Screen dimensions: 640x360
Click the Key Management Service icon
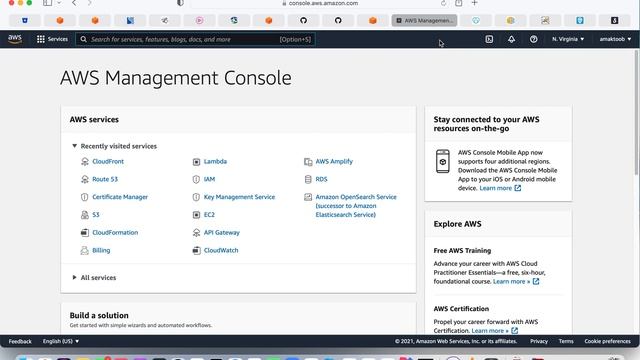click(196, 197)
